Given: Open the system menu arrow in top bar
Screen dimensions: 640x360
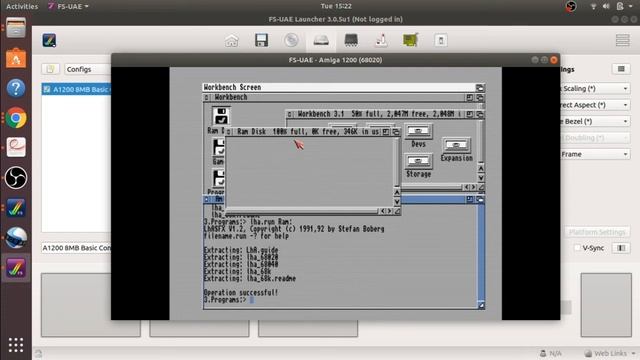Looking at the screenshot, I should pyautogui.click(x=631, y=6).
